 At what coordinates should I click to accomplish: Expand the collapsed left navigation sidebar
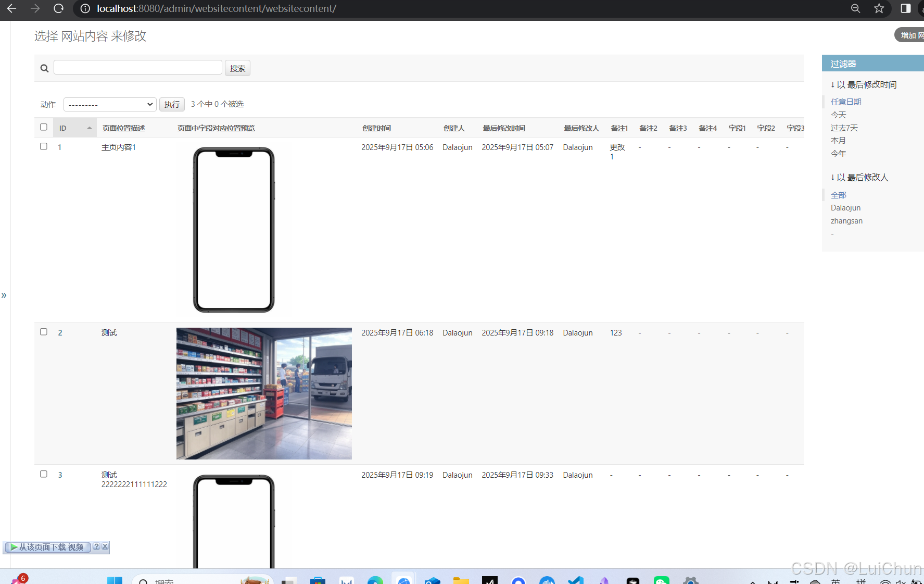click(4, 295)
